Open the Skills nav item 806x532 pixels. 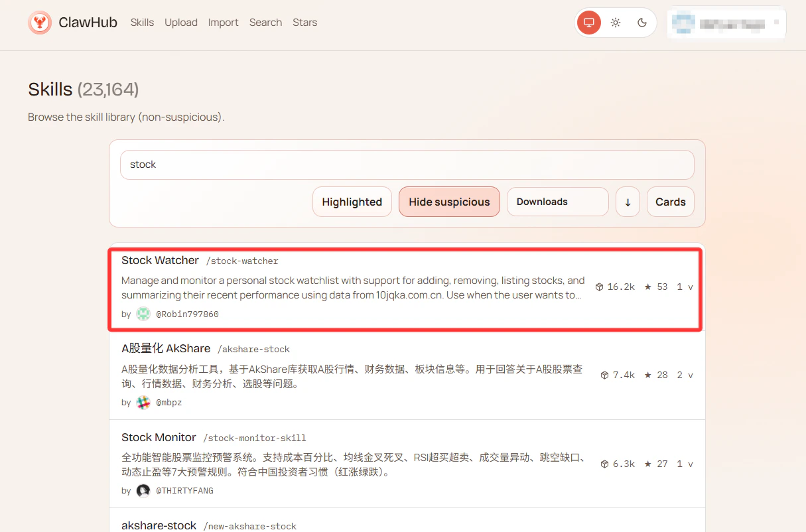click(x=142, y=23)
